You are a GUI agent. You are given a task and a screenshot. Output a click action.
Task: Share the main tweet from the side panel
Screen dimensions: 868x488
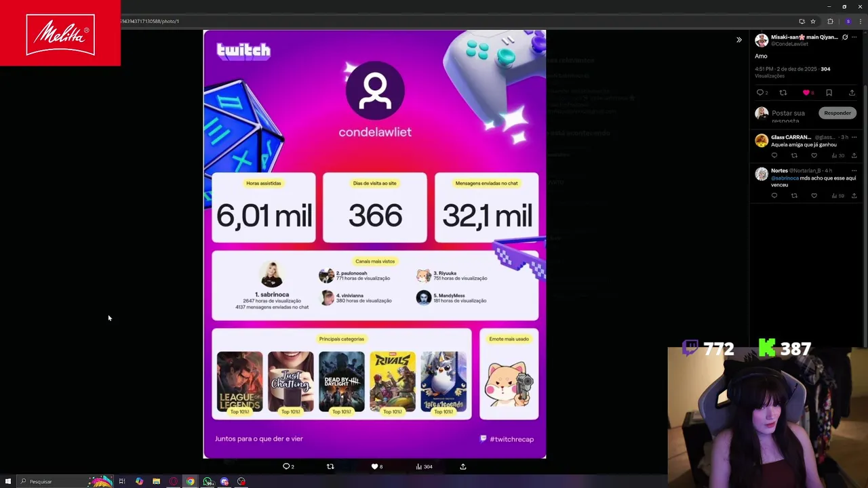[x=852, y=93]
